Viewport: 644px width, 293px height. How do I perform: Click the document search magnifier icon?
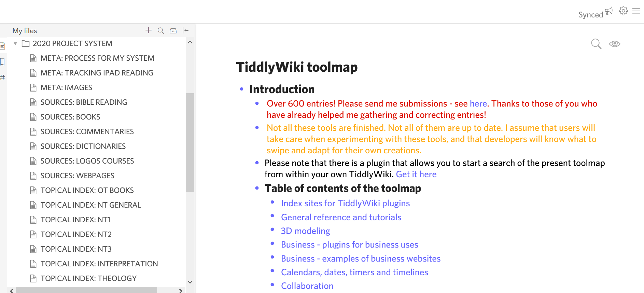pos(596,44)
